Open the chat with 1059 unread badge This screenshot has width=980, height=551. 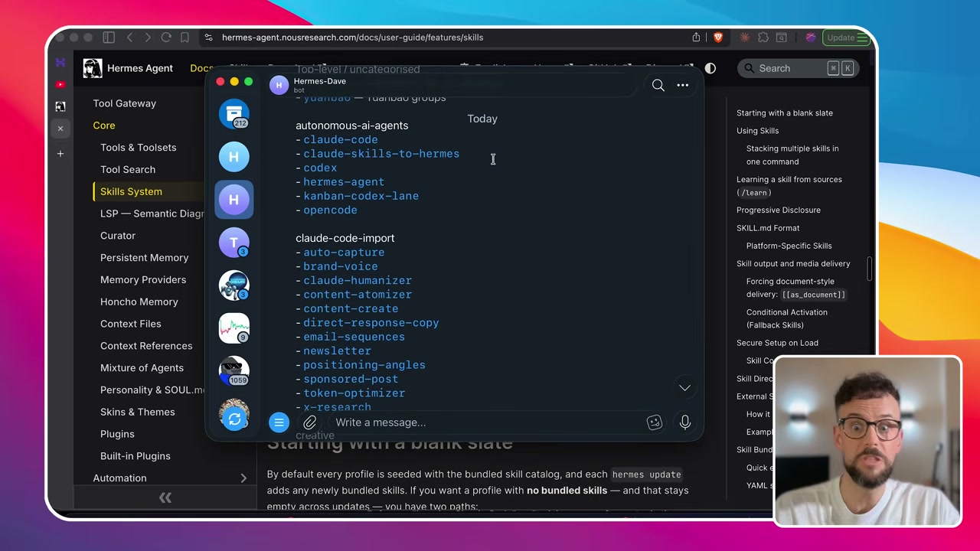(x=234, y=371)
